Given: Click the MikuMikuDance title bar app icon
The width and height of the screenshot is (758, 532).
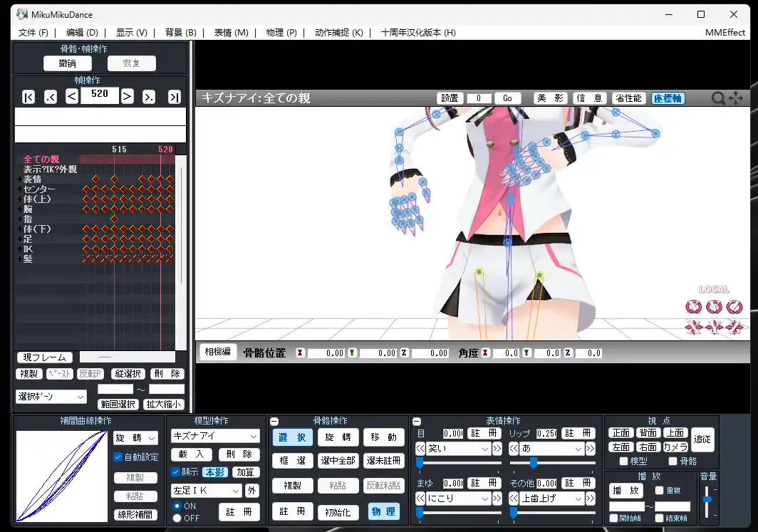Looking at the screenshot, I should coord(22,14).
